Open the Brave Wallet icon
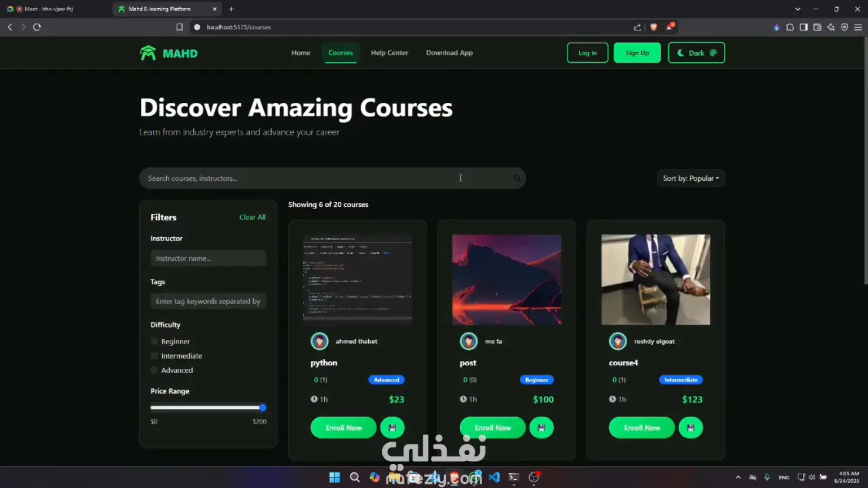Image resolution: width=868 pixels, height=488 pixels. point(817,27)
